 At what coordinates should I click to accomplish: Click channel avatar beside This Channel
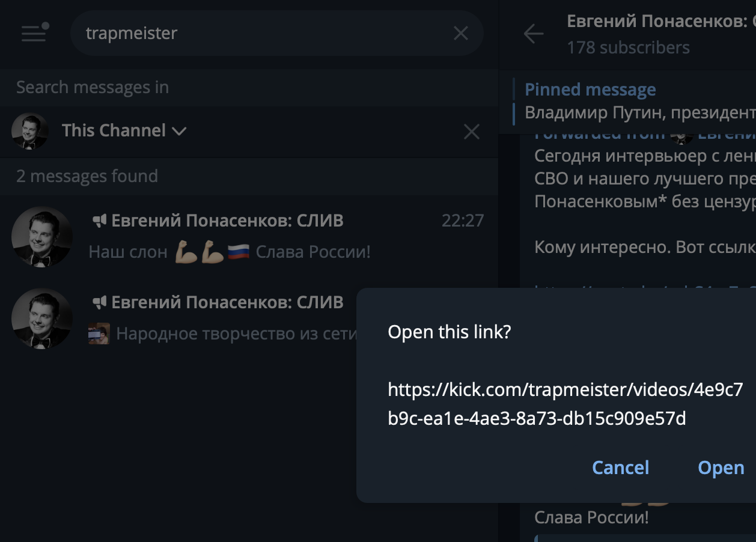30,131
